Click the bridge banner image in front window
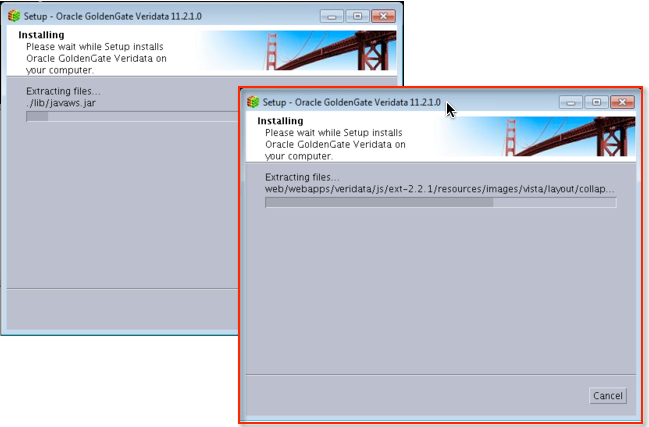Image resolution: width=649 pixels, height=427 pixels. point(536,136)
